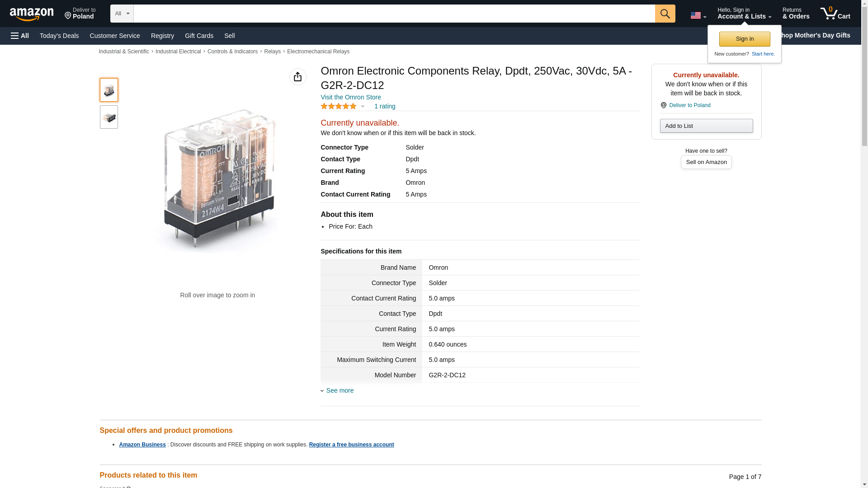Open the search category All dropdown
This screenshot has height=488, width=868.
point(122,14)
